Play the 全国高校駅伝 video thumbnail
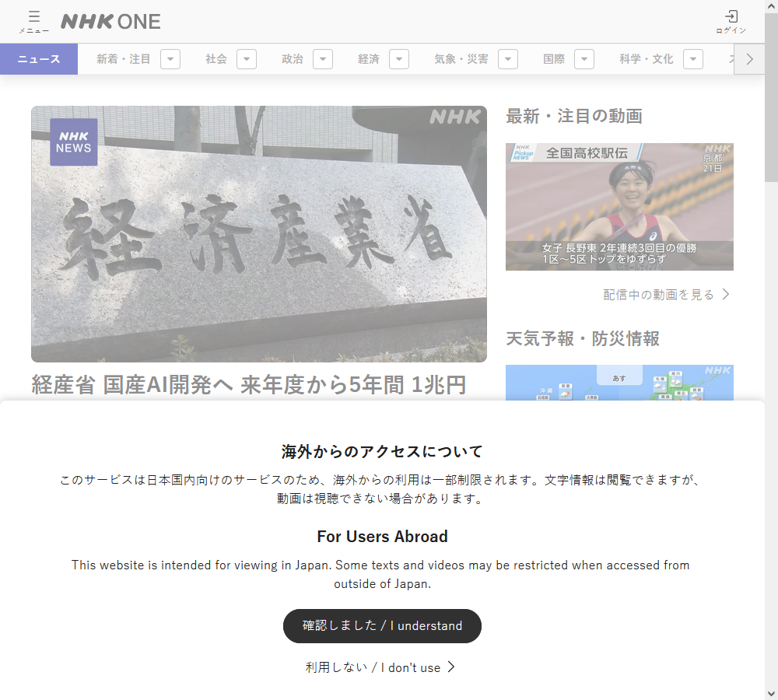 point(619,207)
